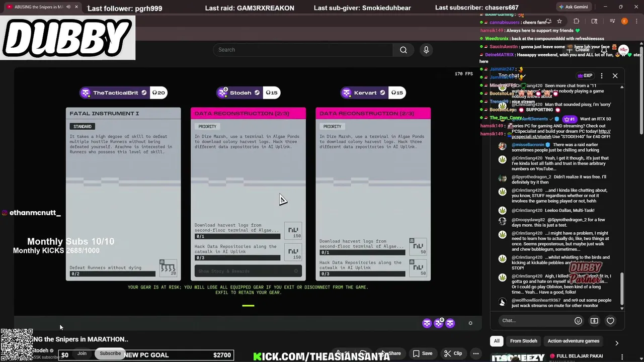Click the Show Story & Rewards button
644x362 pixels.
248,271
